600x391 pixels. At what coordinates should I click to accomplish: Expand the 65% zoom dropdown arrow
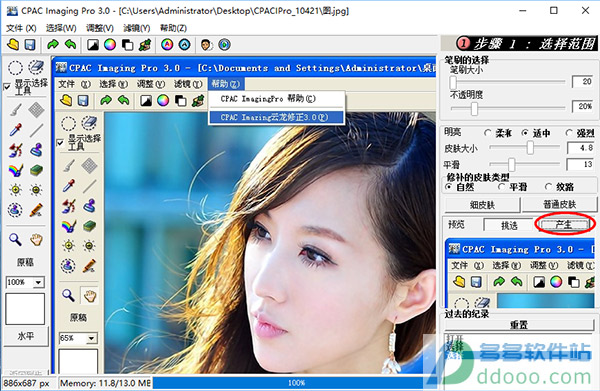pos(91,338)
